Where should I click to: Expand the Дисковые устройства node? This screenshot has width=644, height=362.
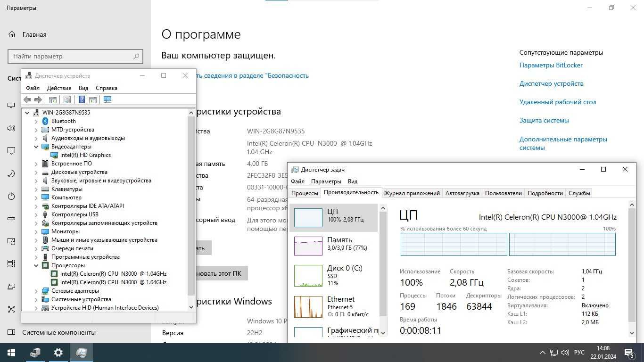[x=36, y=172]
